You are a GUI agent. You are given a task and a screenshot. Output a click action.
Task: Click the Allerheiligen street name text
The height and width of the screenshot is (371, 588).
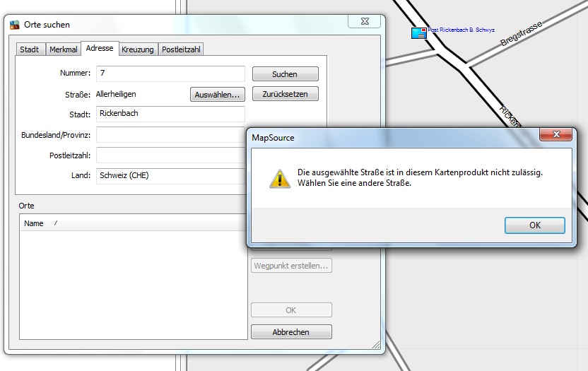(116, 94)
